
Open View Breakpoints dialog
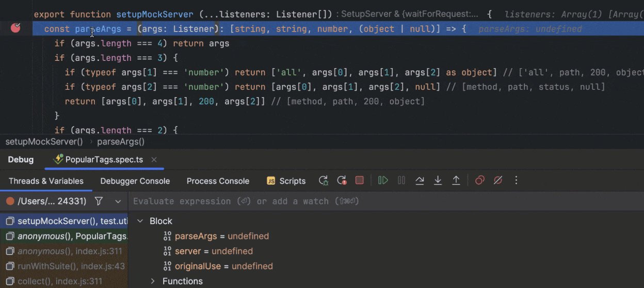pos(480,181)
